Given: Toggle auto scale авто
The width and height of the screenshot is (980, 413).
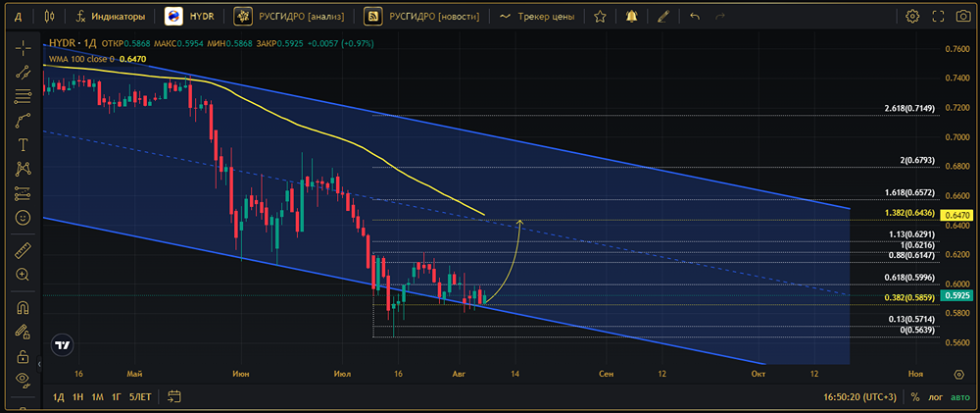Looking at the screenshot, I should pos(960,396).
